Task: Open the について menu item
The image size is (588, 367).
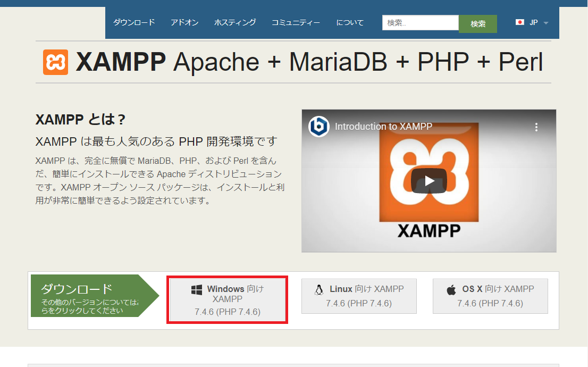Action: click(x=350, y=22)
